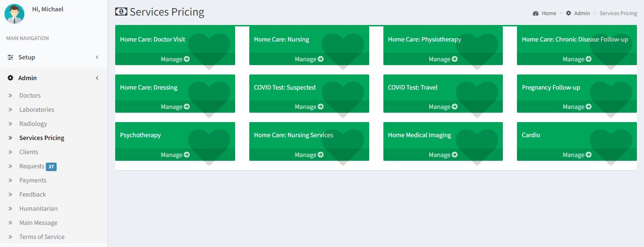Manage Chronic Disease Follow-up pricing

577,59
